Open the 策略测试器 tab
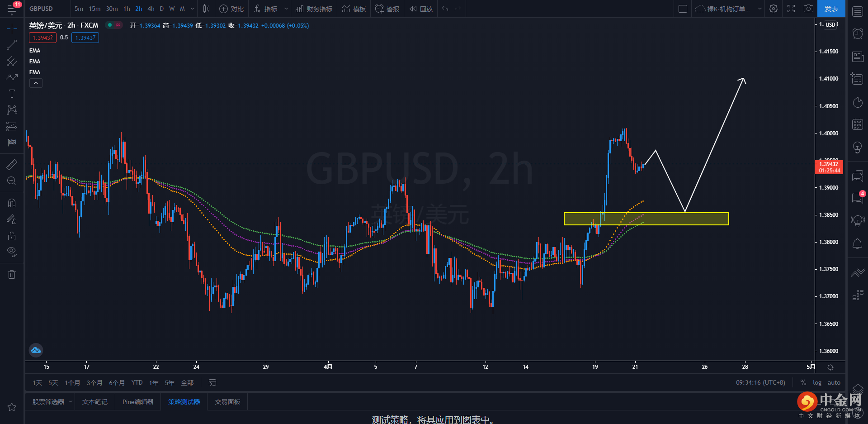Viewport: 868px width, 424px height. tap(184, 402)
